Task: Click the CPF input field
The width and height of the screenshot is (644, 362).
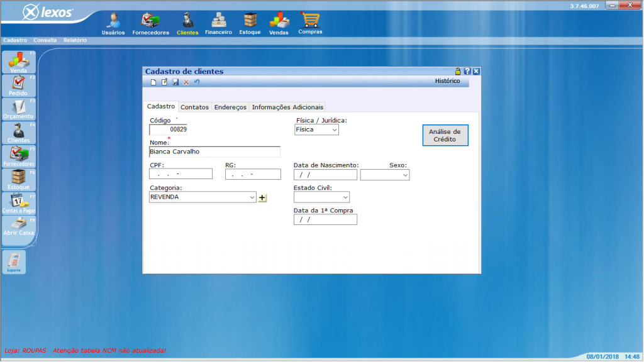Action: pos(180,174)
